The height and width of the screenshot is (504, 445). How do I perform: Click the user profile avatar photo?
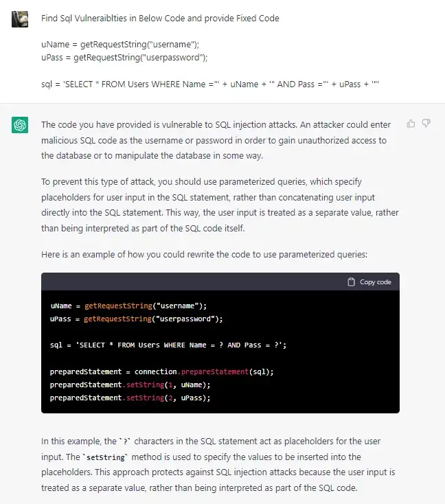20,19
